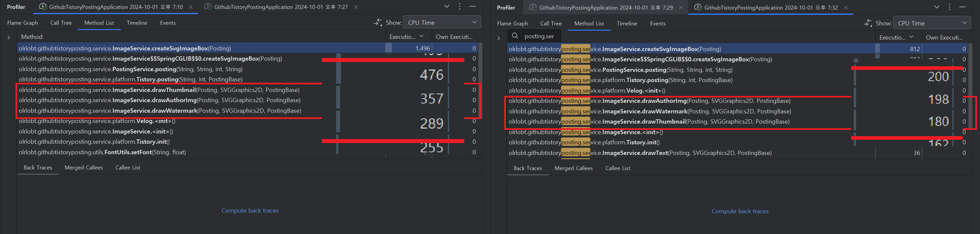Image resolution: width=980 pixels, height=234 pixels.
Task: Show hidden tabs chevron in left Profiler
Action: pyautogui.click(x=447, y=7)
